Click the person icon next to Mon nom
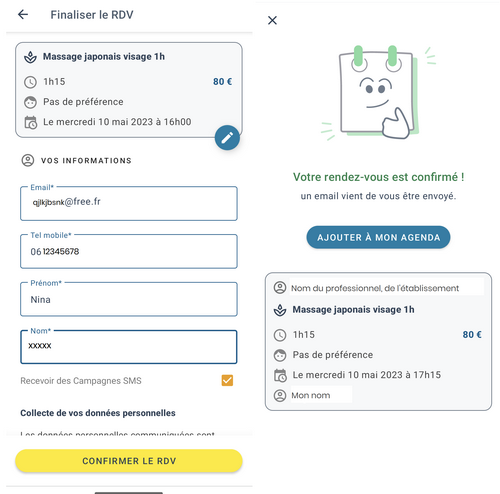The image size is (500, 494). 280,395
